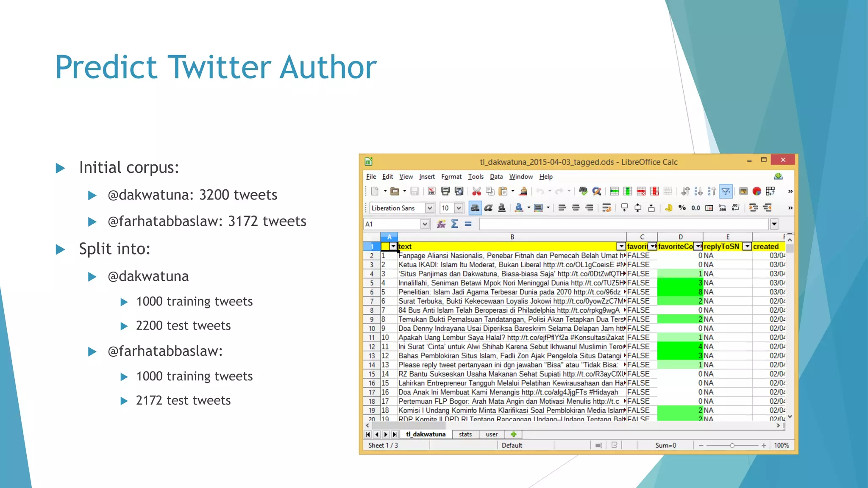Adjust the zoom slider handle
The height and width of the screenshot is (488, 868).
point(732,445)
